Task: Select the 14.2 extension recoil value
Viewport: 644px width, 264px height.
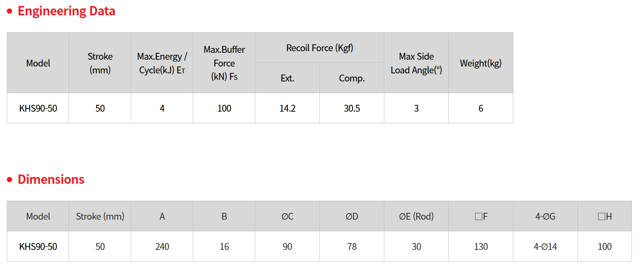Action: (x=288, y=108)
